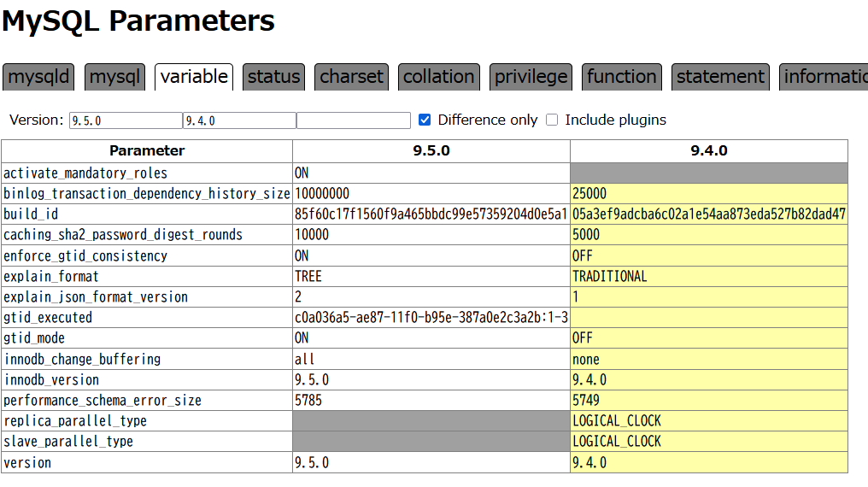Click the ON value in gtid_mode row
This screenshot has width=868, height=487.
click(302, 337)
